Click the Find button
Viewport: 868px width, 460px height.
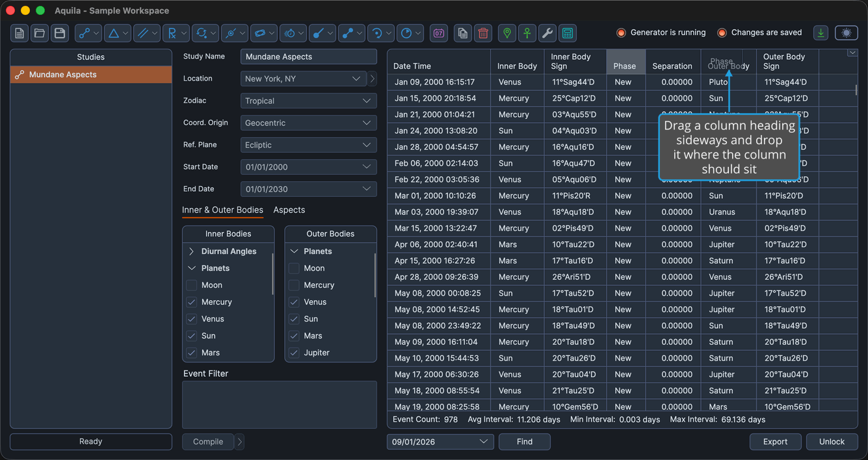pos(525,442)
